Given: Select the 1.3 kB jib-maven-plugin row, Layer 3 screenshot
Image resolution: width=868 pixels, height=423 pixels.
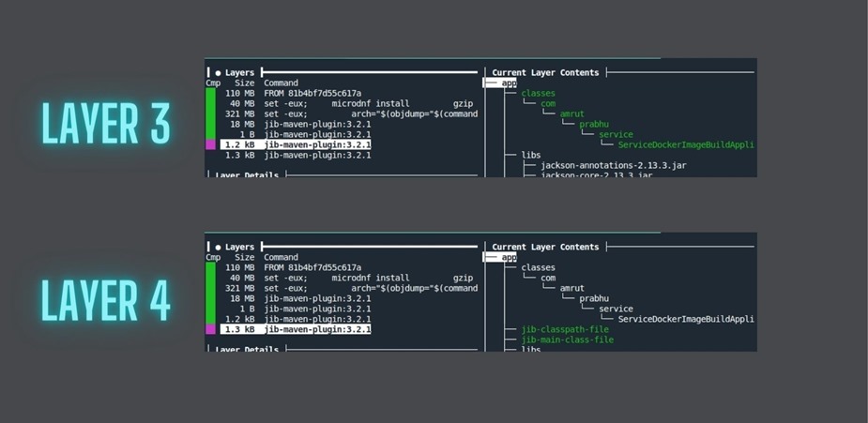Looking at the screenshot, I should 297,156.
